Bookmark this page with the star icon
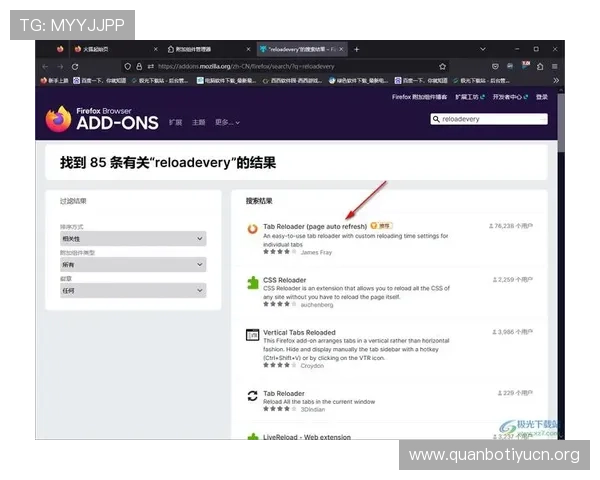The height and width of the screenshot is (480, 600). point(442,67)
